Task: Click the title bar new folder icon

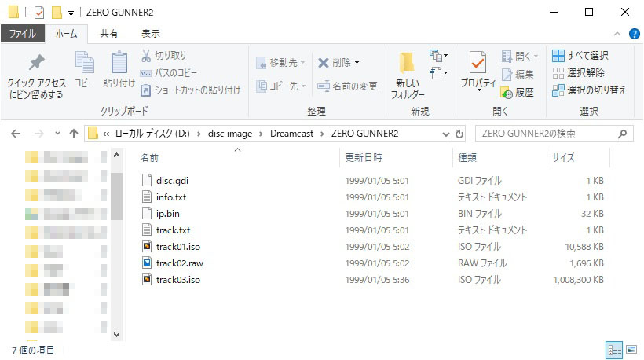Action: point(57,13)
